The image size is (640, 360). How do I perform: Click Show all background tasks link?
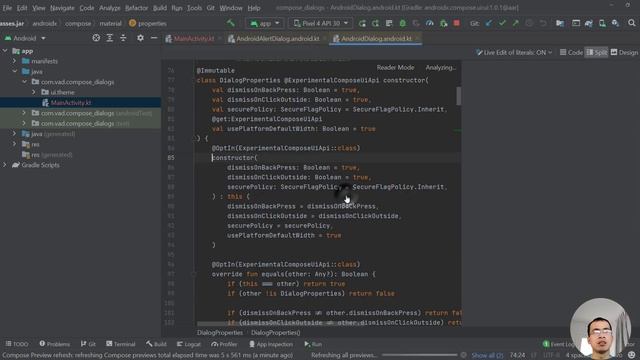(x=487, y=356)
